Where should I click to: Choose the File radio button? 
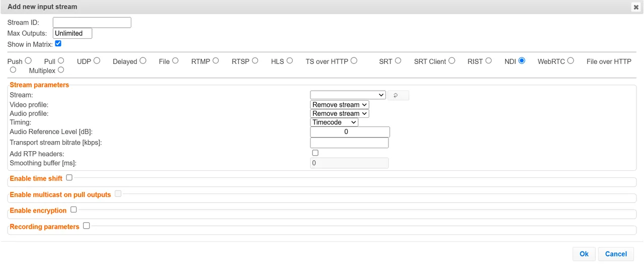pos(175,60)
